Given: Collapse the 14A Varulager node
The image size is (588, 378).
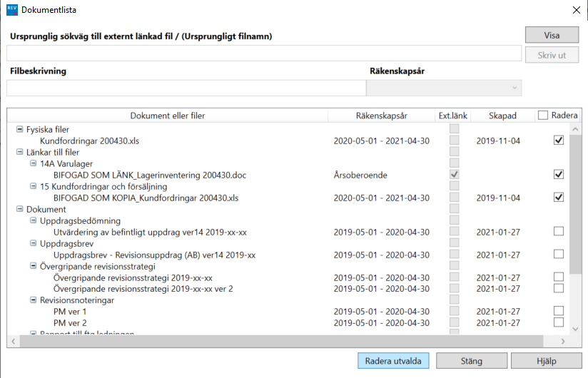Looking at the screenshot, I should coord(33,163).
